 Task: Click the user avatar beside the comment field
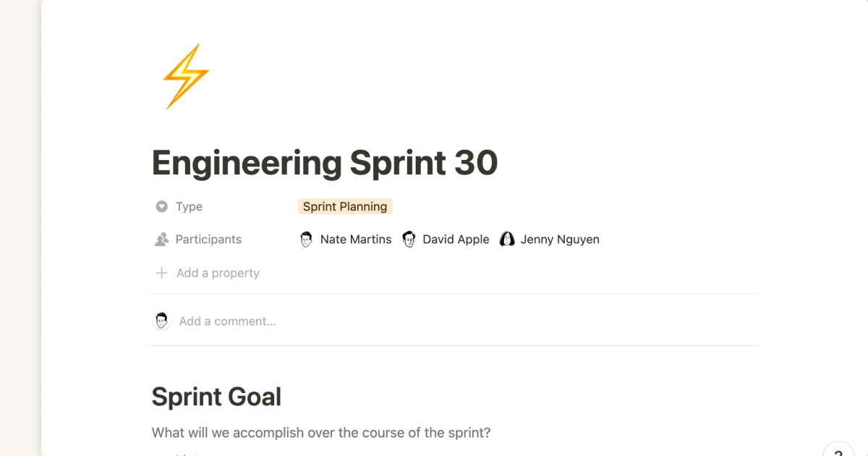[x=162, y=321]
